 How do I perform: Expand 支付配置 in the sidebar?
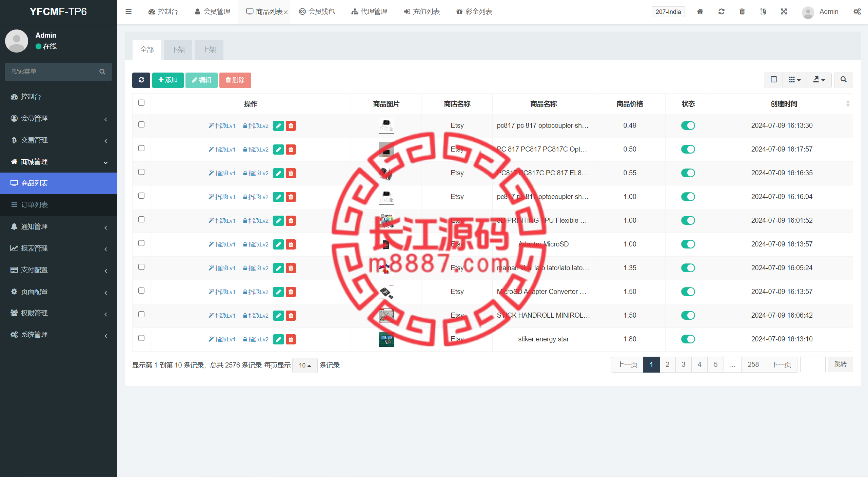pyautogui.click(x=58, y=270)
